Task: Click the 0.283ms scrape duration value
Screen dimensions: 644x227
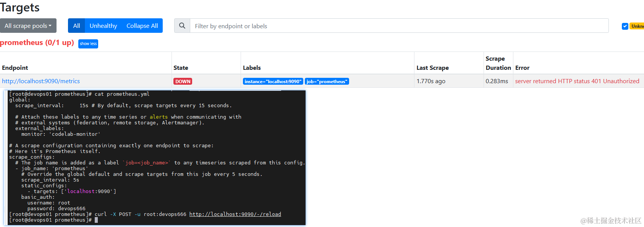Action: [497, 81]
